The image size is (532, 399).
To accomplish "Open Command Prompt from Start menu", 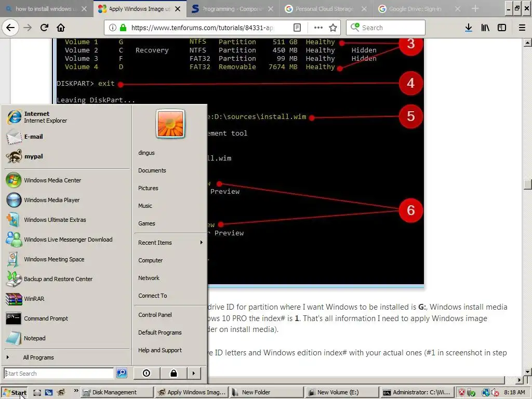I will point(67,318).
